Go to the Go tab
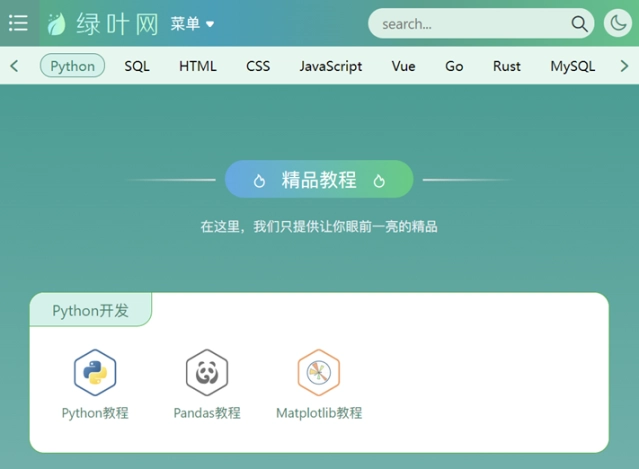639x469 pixels. [454, 66]
